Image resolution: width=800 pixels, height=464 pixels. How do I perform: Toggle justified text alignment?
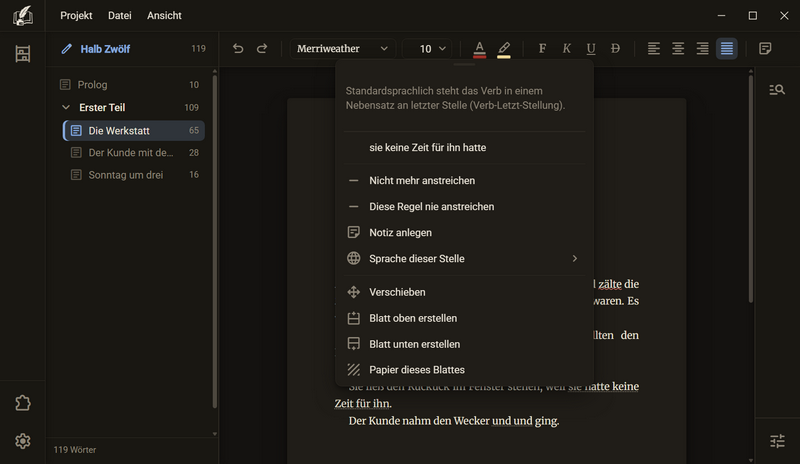tap(727, 48)
